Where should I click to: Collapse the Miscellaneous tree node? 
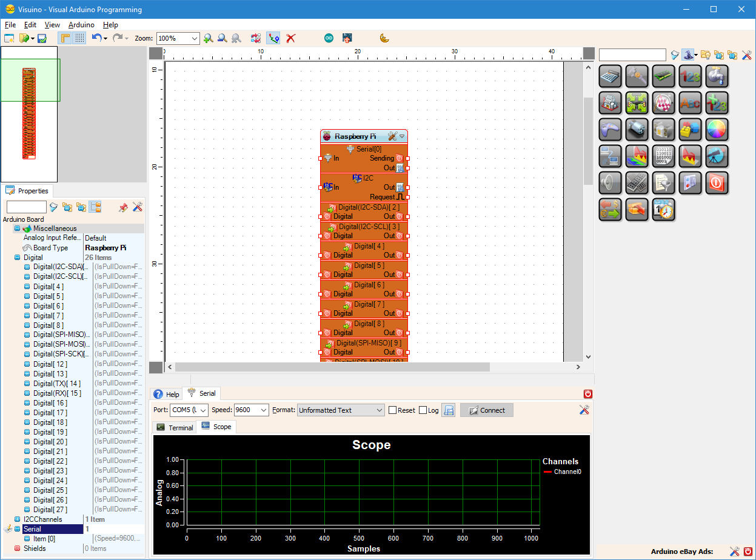17,228
